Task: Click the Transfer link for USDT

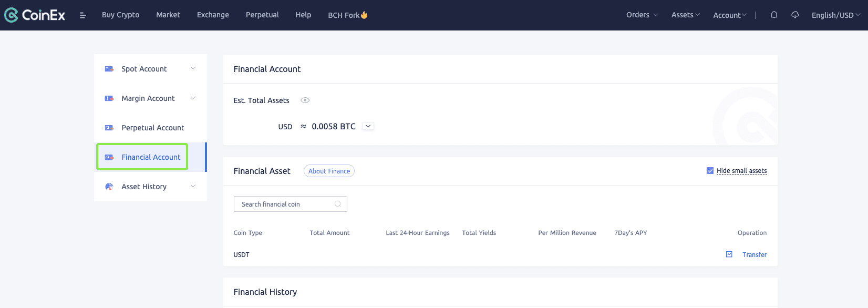Action: 755,255
